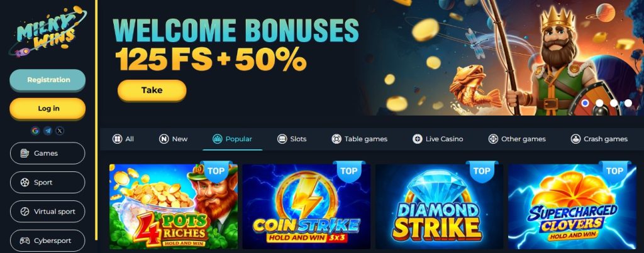
Task: Open the 4 Pots Riches game thumbnail
Action: click(x=174, y=207)
